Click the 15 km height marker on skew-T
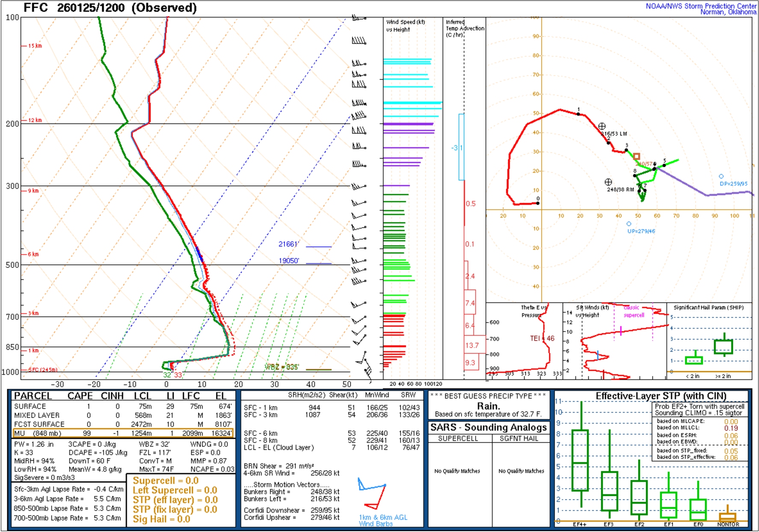759x532 pixels. click(34, 46)
